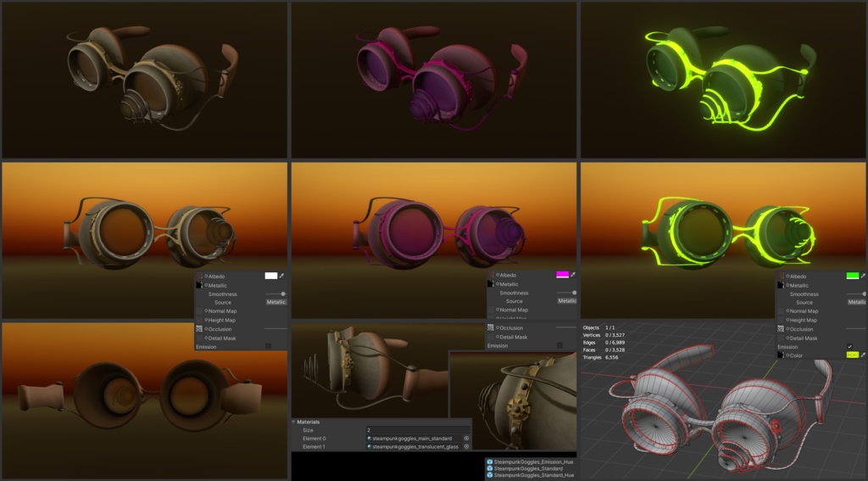Open Source dropdown in magenta-albedo panel
The image size is (868, 481).
(x=567, y=301)
